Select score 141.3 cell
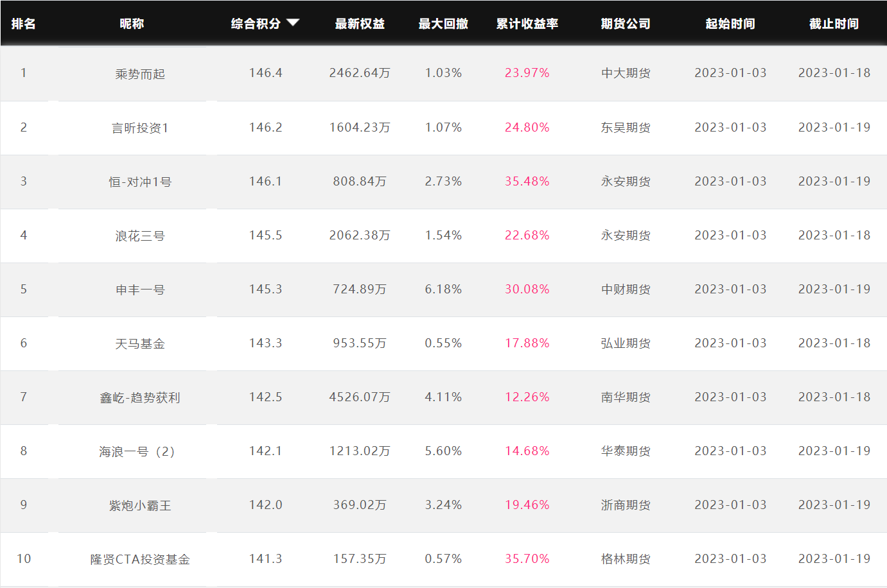 click(265, 558)
